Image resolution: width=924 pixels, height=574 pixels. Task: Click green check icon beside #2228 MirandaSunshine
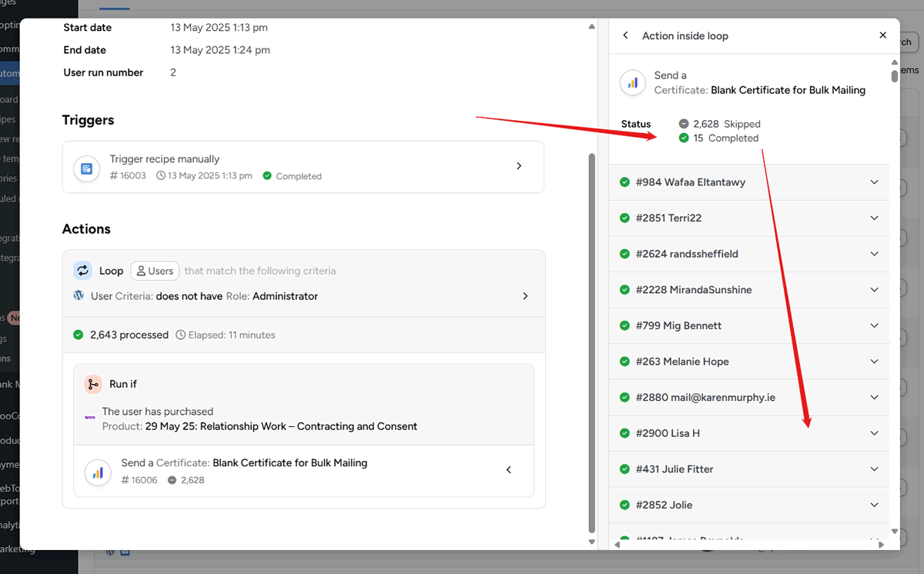625,290
